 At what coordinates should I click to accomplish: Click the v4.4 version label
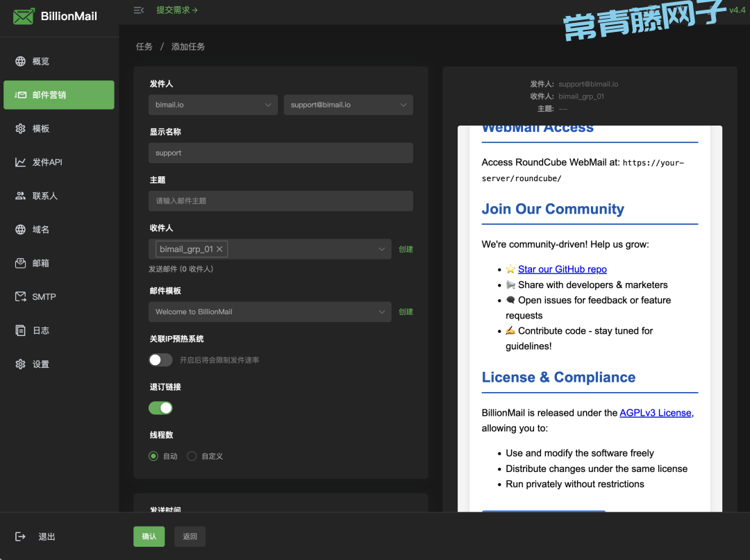(737, 10)
